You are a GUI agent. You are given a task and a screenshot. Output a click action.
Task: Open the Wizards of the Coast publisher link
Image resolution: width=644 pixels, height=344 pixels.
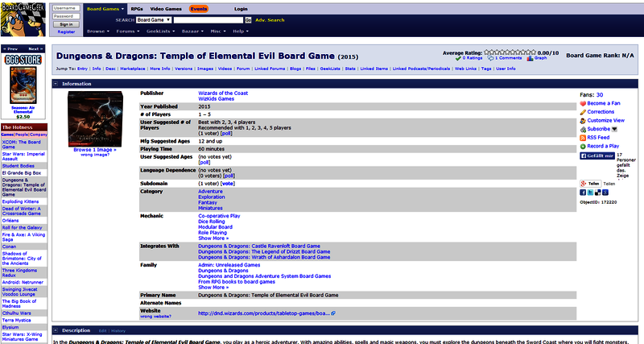point(224,94)
